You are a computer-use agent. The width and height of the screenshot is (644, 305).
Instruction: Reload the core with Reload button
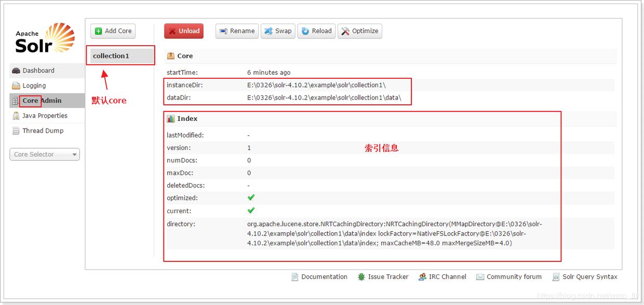(x=316, y=31)
